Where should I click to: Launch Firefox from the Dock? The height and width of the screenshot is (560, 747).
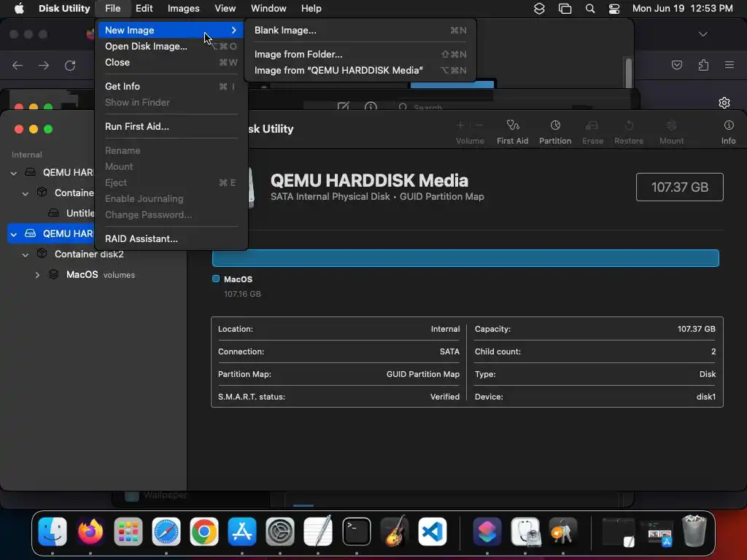coord(90,531)
